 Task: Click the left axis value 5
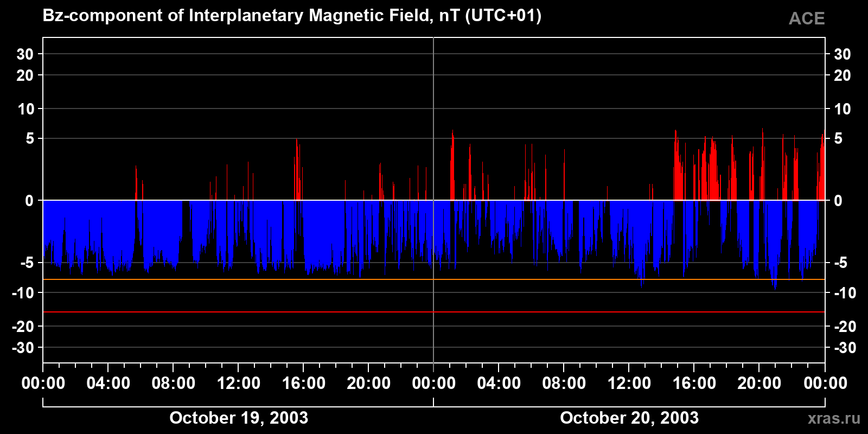click(x=30, y=139)
